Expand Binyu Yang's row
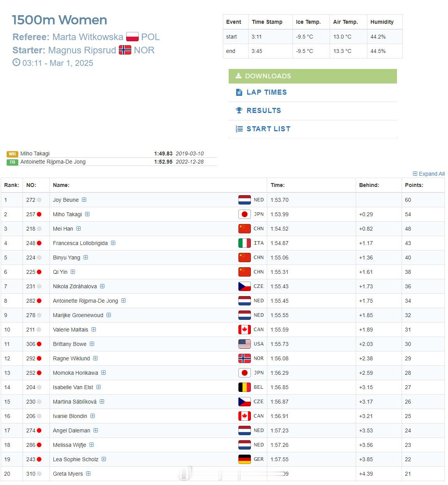 tap(86, 257)
